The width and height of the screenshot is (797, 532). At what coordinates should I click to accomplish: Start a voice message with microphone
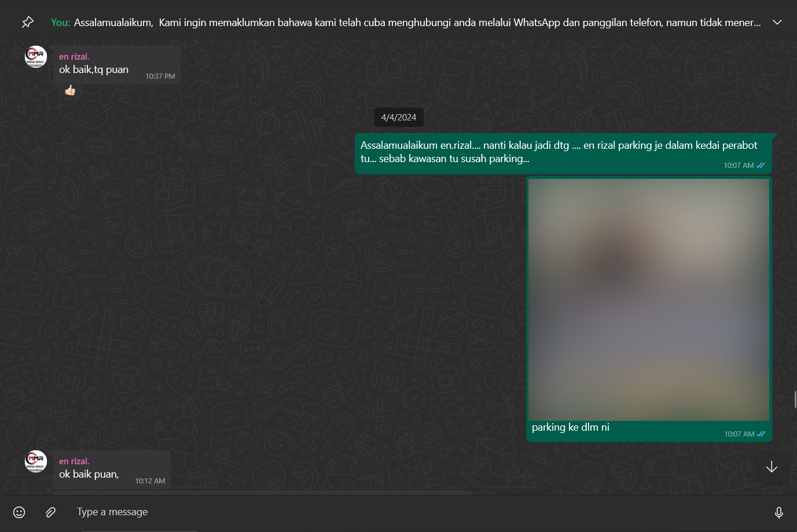[x=779, y=512]
